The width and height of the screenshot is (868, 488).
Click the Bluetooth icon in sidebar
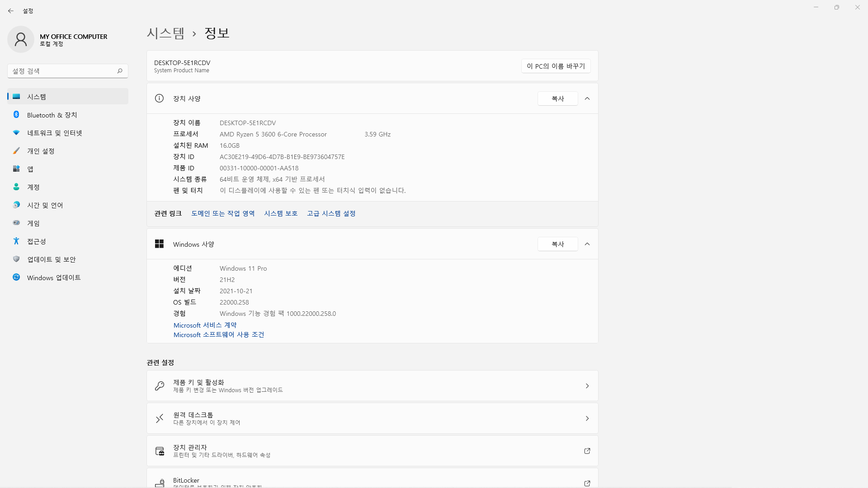tap(16, 115)
